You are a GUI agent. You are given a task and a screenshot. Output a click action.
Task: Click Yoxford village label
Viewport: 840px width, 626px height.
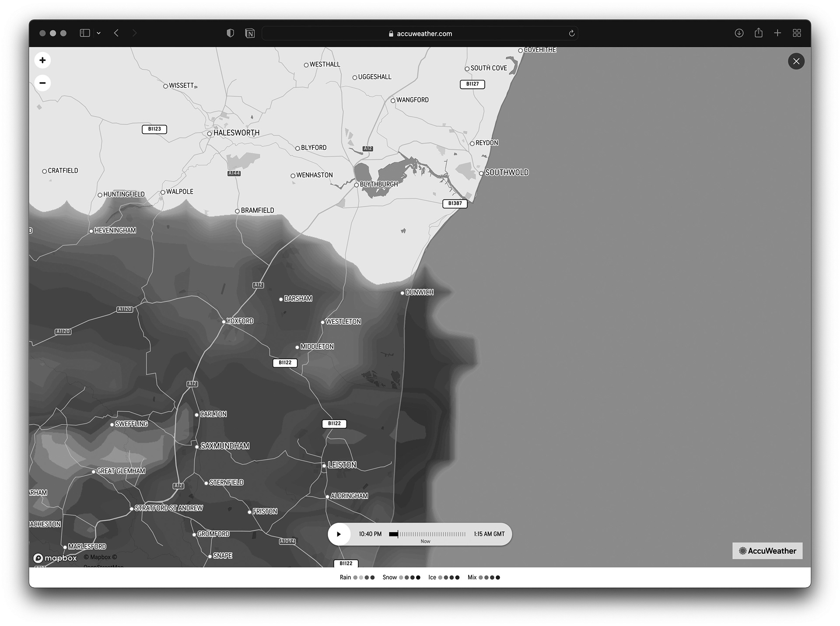click(240, 321)
